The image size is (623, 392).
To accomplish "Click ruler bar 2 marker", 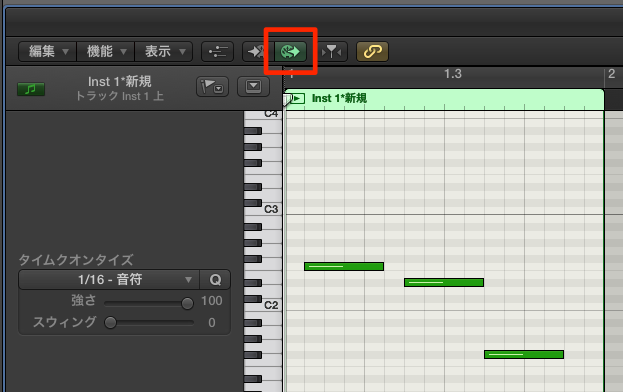I will click(611, 74).
